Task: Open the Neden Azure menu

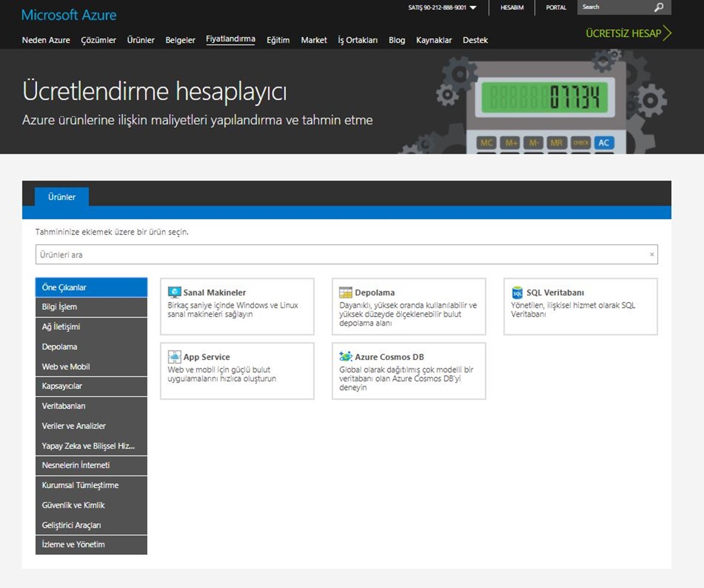Action: 46,40
